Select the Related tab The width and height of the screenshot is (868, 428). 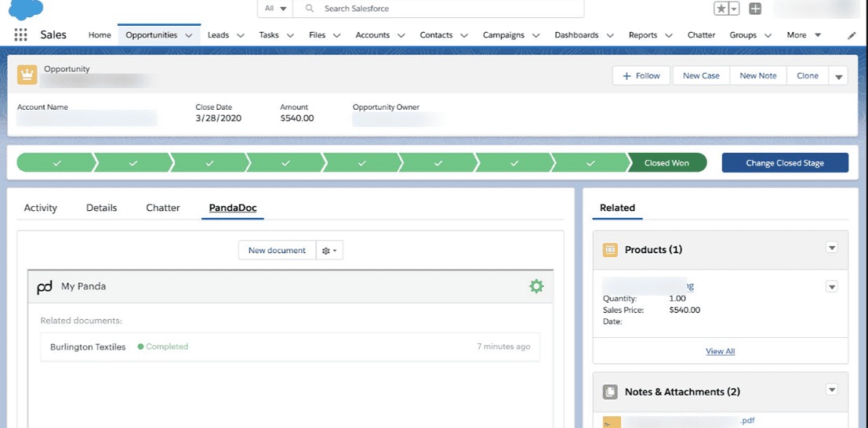click(x=617, y=209)
